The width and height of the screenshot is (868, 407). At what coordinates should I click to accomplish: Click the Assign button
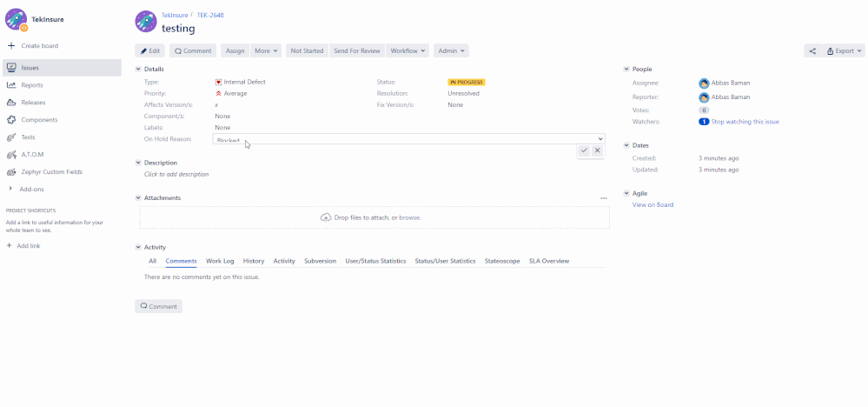point(235,51)
